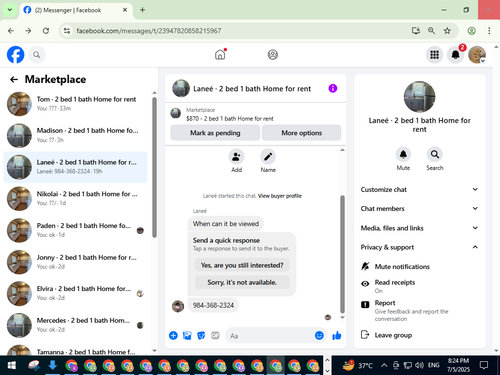
Task: Click the conversation list scrollbar
Action: [154, 167]
